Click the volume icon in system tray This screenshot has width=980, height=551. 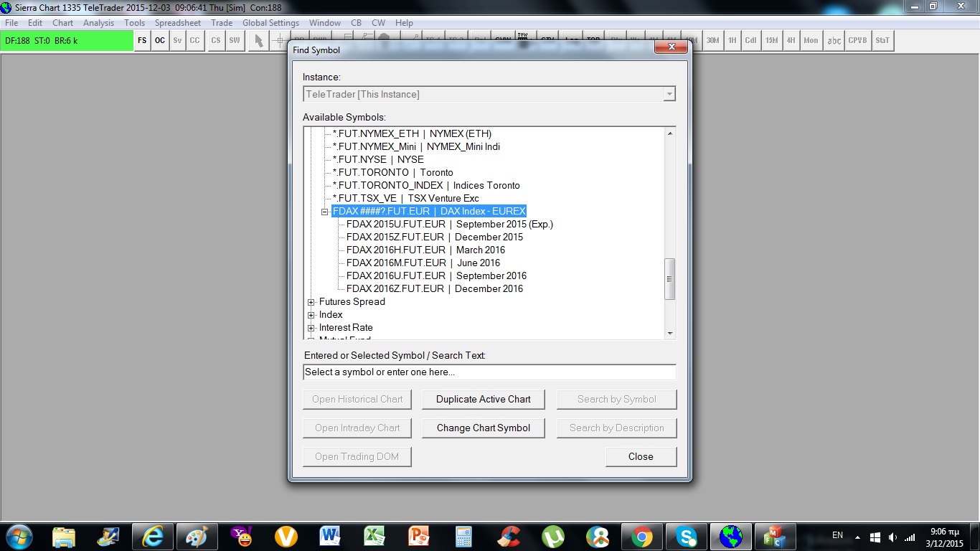click(x=892, y=537)
